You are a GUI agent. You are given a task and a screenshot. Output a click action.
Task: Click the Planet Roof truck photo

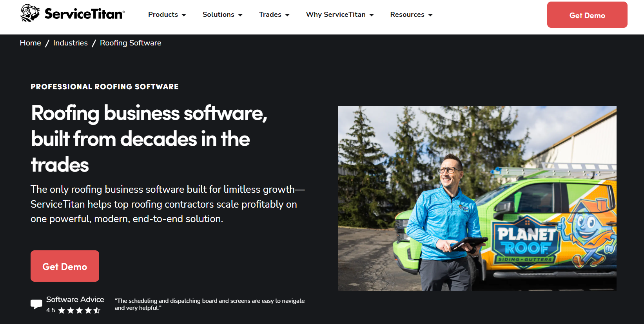[477, 198]
